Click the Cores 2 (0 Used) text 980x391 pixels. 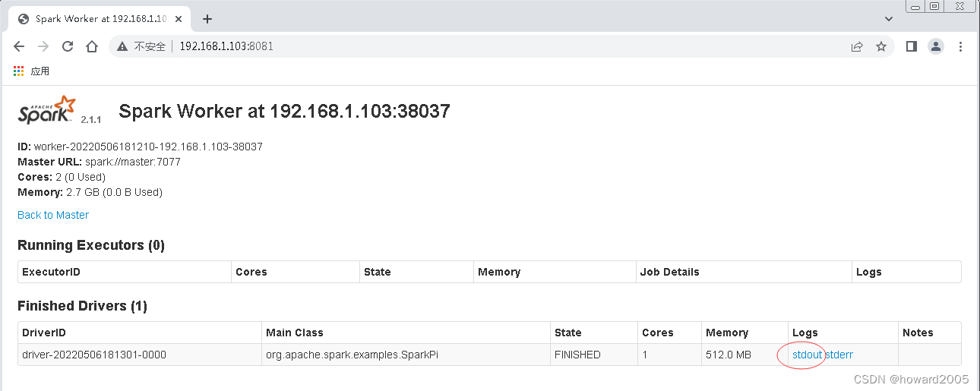tap(62, 177)
